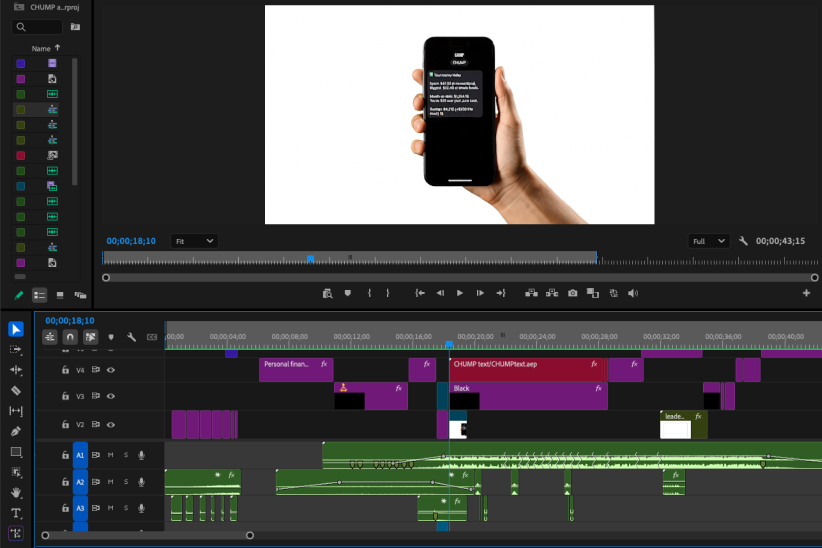Go to Out point

click(501, 293)
